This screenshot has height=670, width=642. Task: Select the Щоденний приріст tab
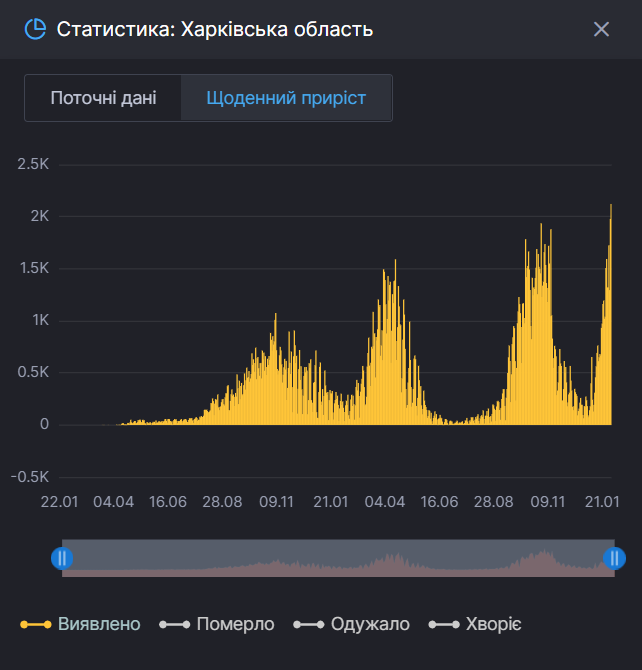pyautogui.click(x=286, y=98)
